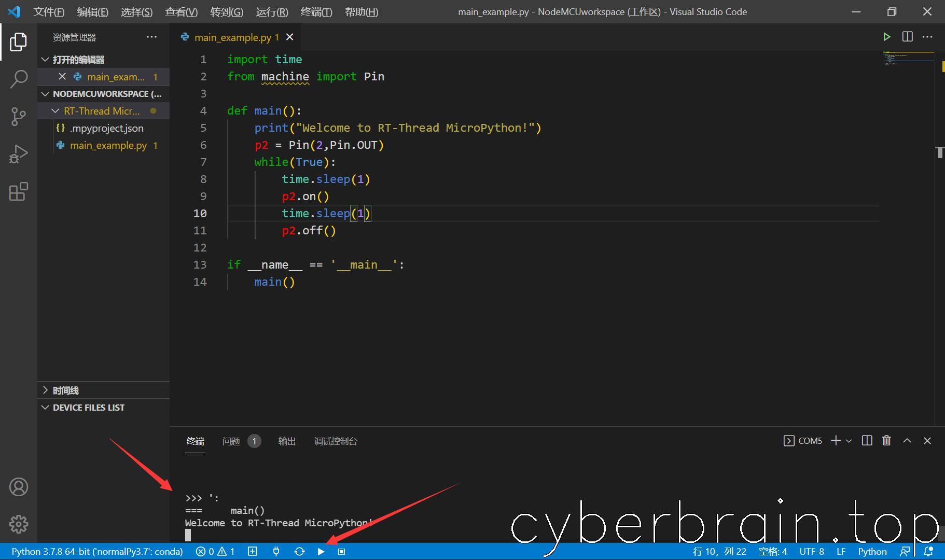The width and height of the screenshot is (945, 560).
Task: Open the Explorer views and more actions ellipsis
Action: pyautogui.click(x=151, y=37)
